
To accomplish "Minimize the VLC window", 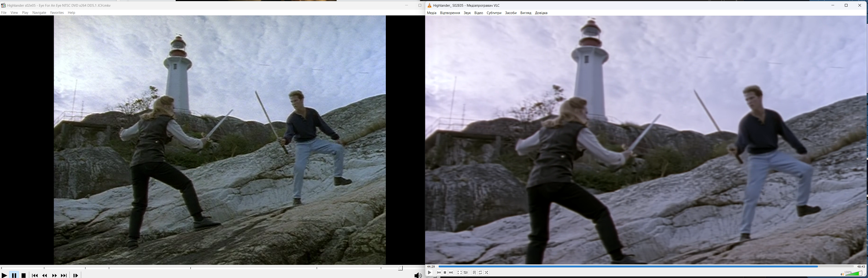I will pos(832,5).
